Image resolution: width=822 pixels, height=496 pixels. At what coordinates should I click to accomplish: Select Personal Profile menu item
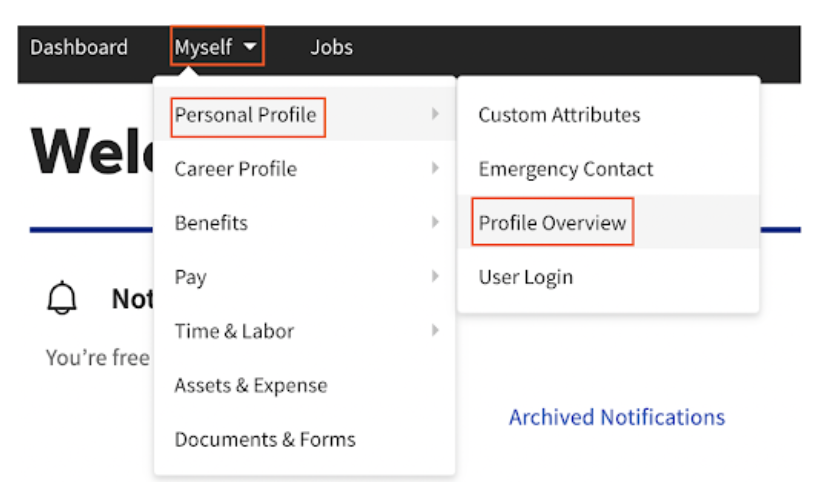(246, 115)
